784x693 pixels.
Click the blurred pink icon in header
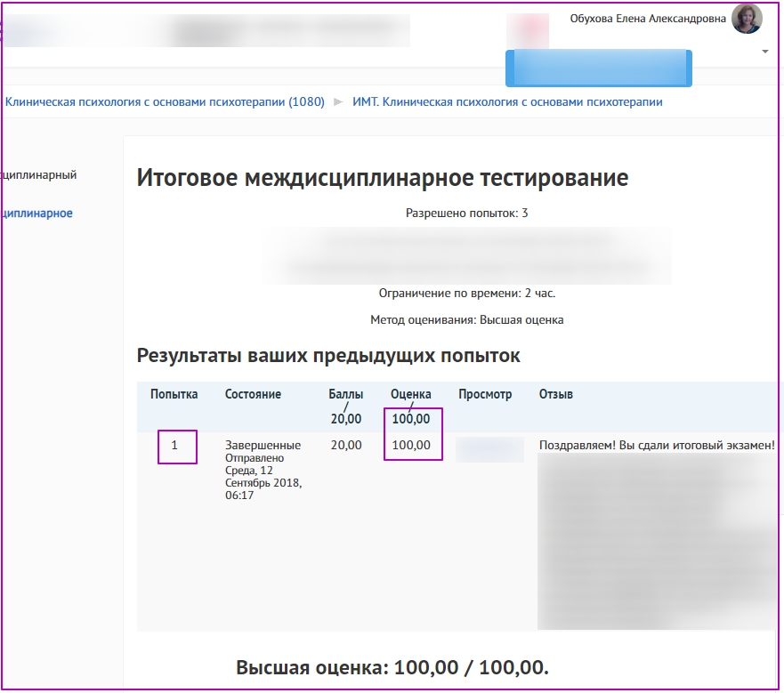(x=527, y=30)
